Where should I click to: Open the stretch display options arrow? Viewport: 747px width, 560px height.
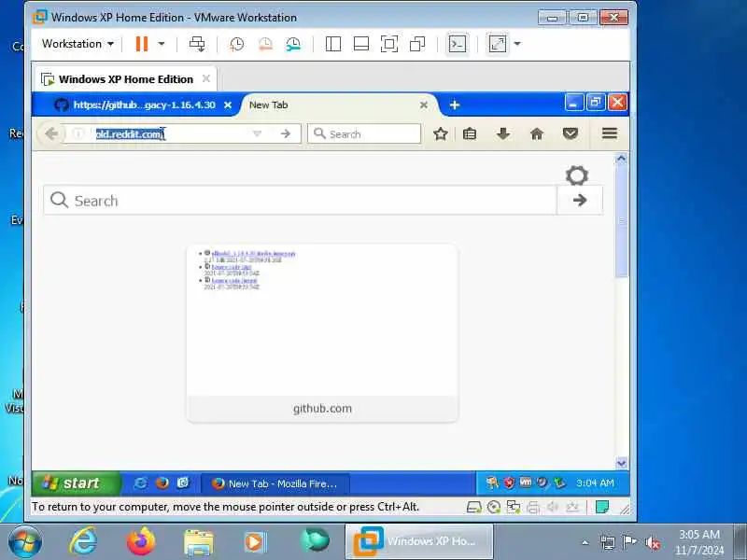click(x=517, y=44)
